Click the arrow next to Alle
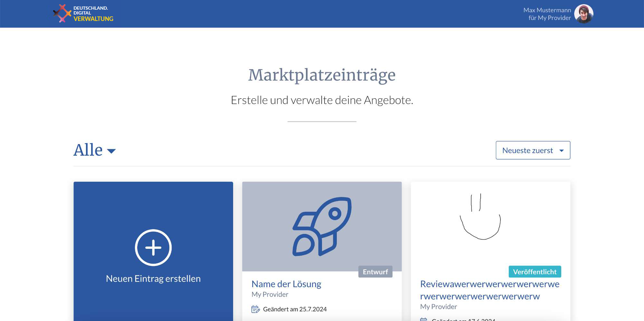 111,151
